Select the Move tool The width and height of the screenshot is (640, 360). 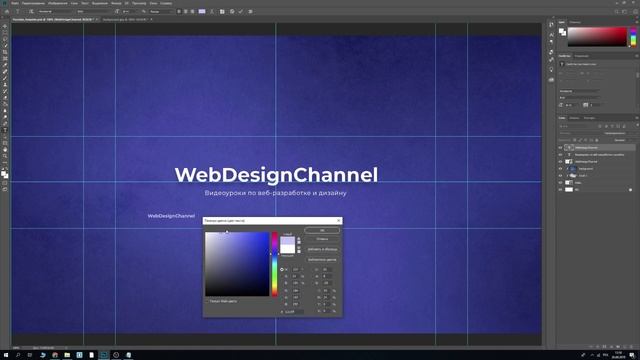[x=5, y=26]
